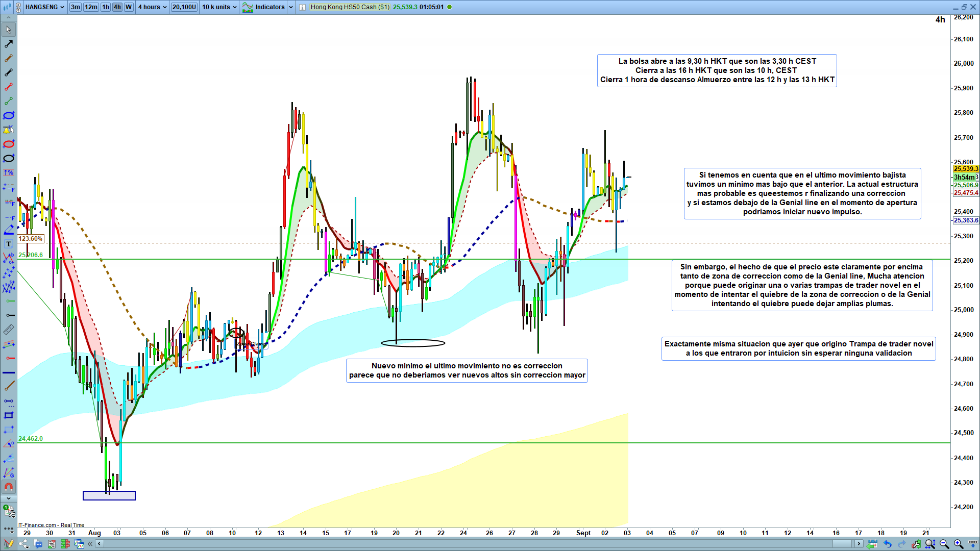
Task: Click the alert bell tool icon
Action: point(9,130)
